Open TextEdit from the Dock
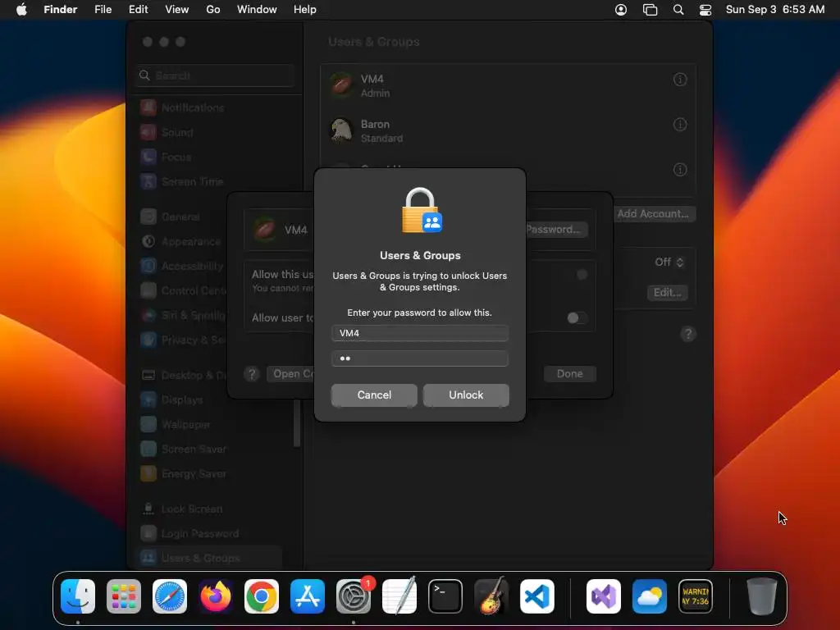840x630 pixels. coord(399,596)
